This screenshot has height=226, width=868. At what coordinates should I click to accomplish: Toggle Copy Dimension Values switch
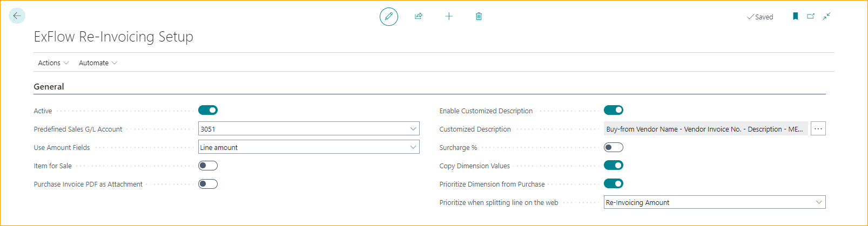[614, 165]
